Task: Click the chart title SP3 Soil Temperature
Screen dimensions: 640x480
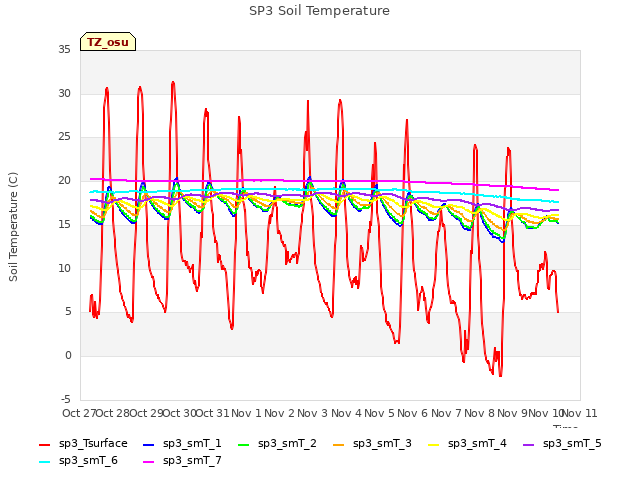Action: [x=319, y=11]
